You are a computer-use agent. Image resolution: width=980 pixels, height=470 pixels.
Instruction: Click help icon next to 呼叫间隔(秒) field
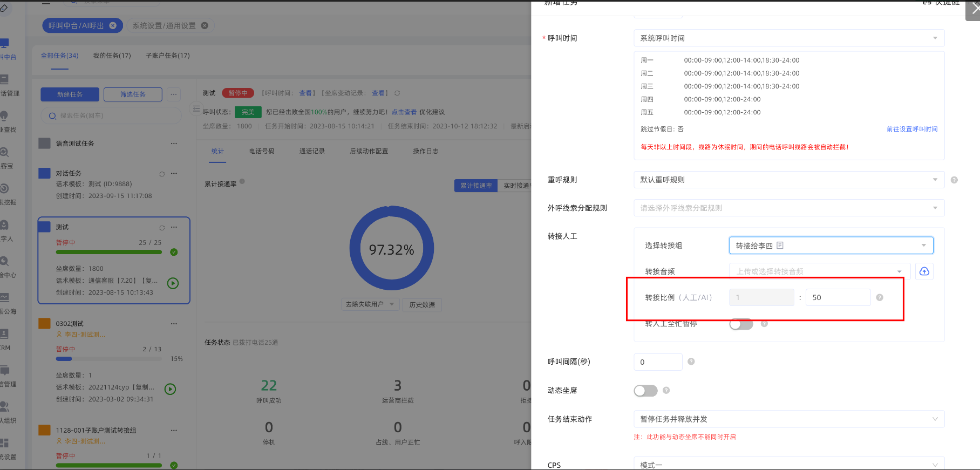pos(691,362)
